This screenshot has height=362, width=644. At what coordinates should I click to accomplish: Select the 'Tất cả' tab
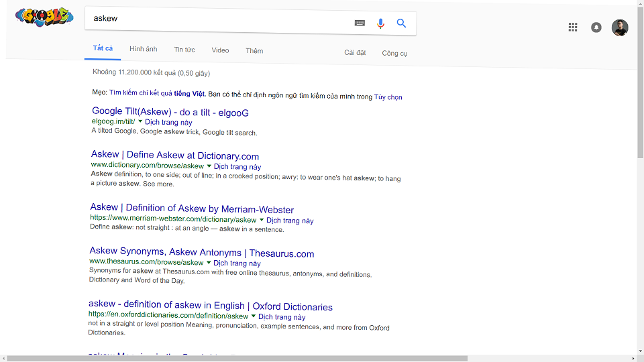[103, 48]
